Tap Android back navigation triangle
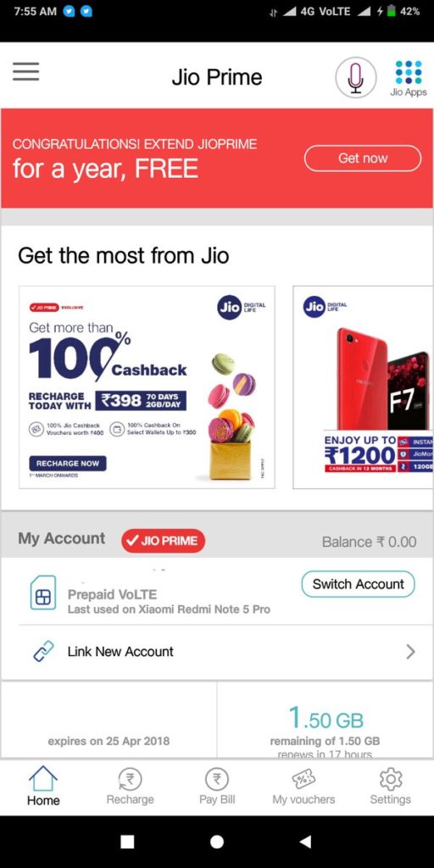434x868 pixels. point(305,842)
